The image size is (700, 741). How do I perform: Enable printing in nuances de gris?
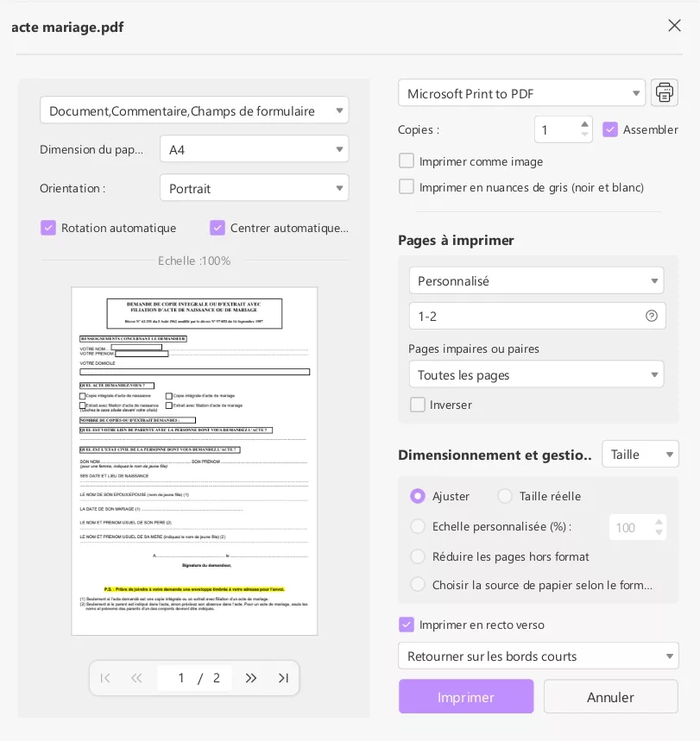pyautogui.click(x=407, y=187)
